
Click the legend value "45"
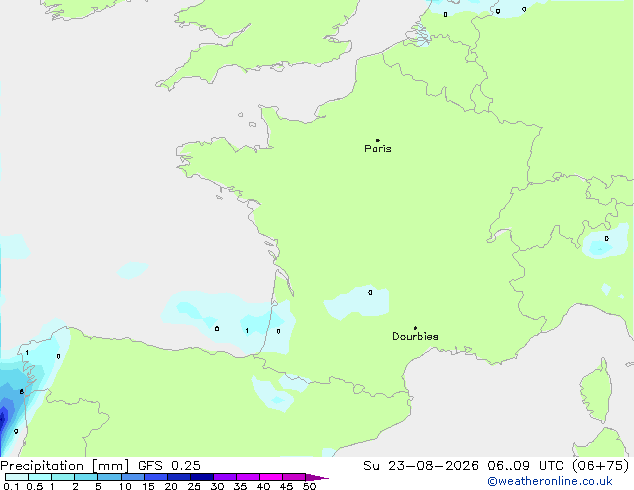[x=286, y=486]
